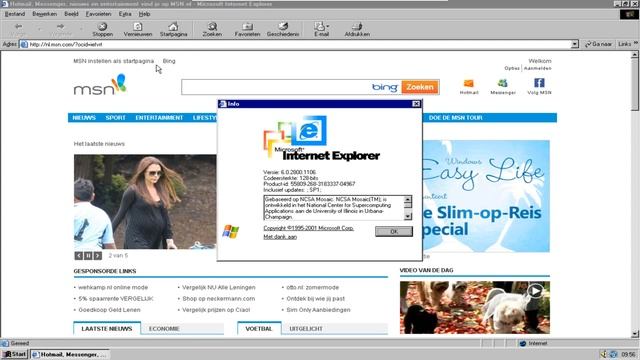The image size is (640, 360).
Task: Click the Hotmail, Messenger taskbar button
Action: click(x=70, y=354)
